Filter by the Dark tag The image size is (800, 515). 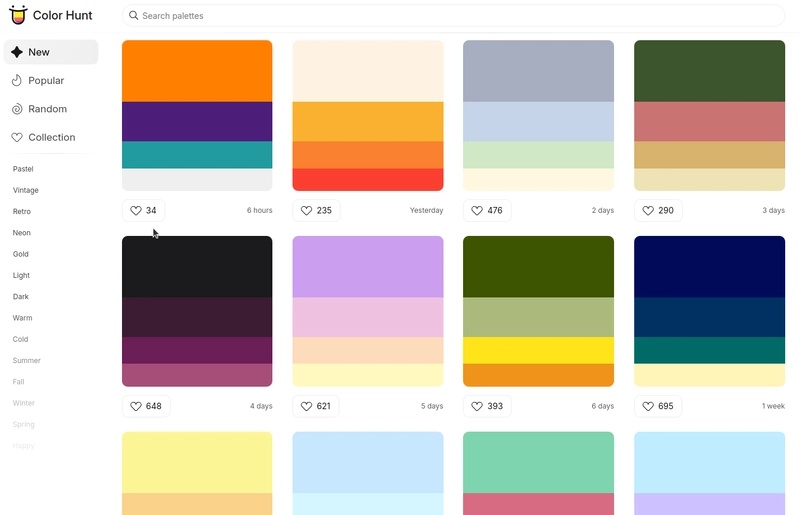click(20, 297)
